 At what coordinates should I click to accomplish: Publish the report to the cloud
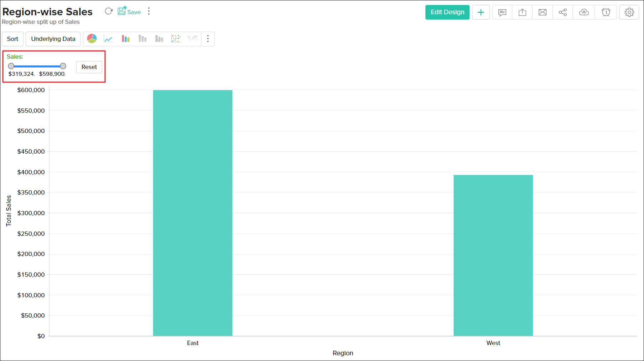tap(583, 12)
